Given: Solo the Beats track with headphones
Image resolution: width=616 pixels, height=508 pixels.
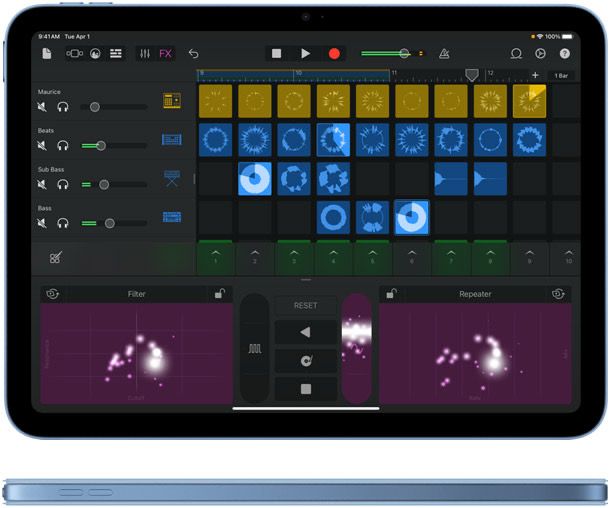Looking at the screenshot, I should click(63, 145).
